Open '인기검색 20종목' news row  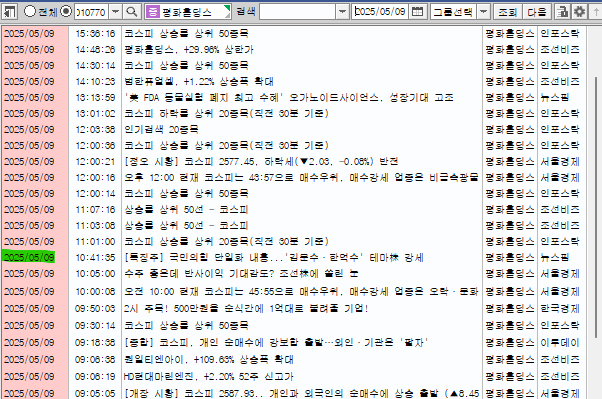pos(161,129)
